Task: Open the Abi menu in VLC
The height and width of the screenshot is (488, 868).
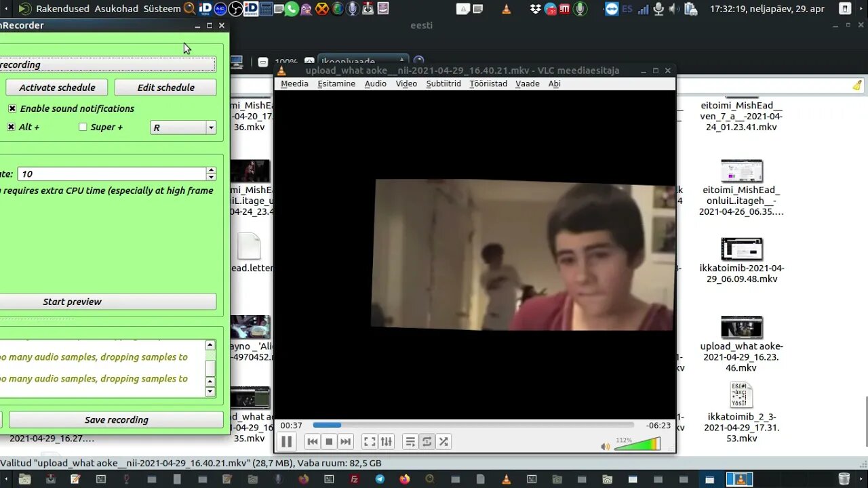Action: [554, 83]
